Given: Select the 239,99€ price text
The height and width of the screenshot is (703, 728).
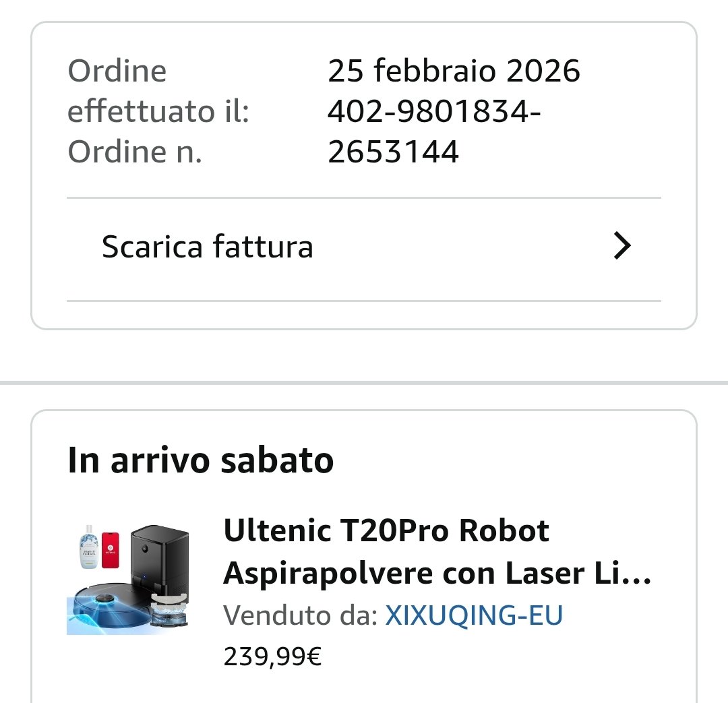Looking at the screenshot, I should click(272, 656).
